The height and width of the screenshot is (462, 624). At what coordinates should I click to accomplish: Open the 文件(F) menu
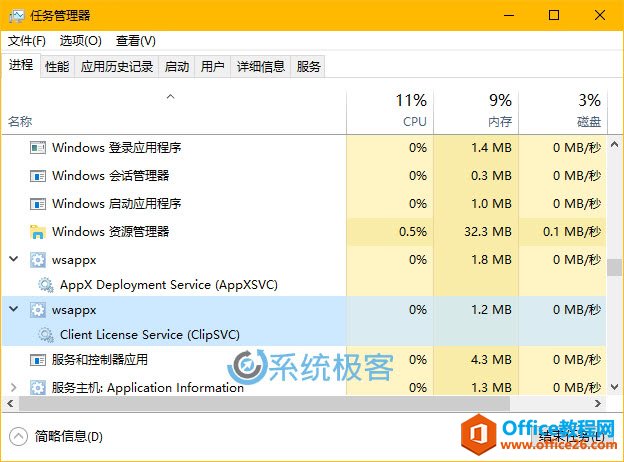27,41
